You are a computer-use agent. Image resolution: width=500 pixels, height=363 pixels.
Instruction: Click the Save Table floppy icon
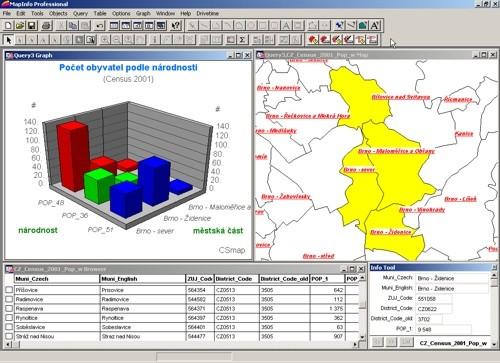[x=32, y=26]
